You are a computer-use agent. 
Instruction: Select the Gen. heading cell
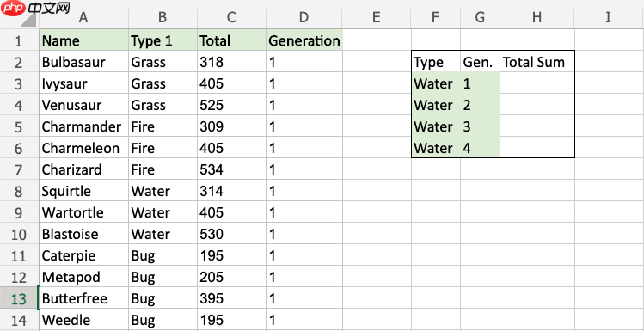point(480,62)
